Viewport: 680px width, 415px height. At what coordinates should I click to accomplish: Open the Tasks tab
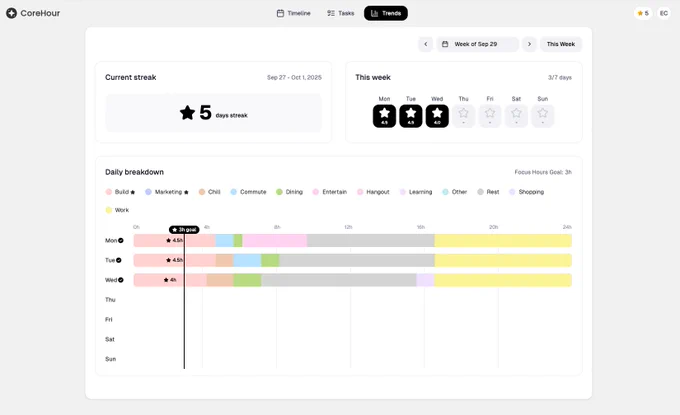pos(340,13)
